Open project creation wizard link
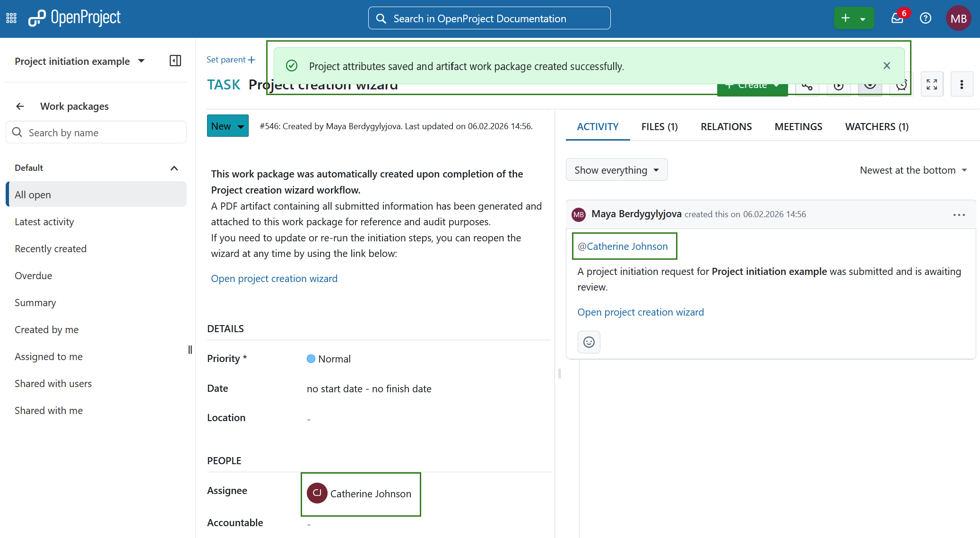Screen dimensions: 980x538 pos(274,278)
